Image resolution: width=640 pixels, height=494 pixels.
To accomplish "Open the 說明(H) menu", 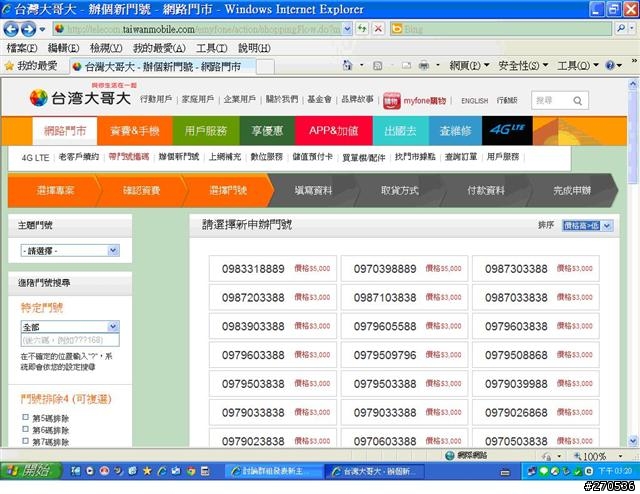I will 254,48.
